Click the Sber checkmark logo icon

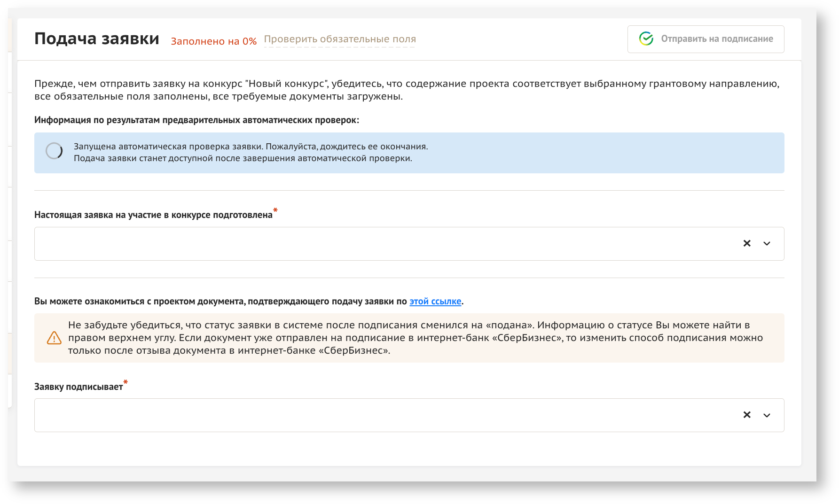(646, 39)
